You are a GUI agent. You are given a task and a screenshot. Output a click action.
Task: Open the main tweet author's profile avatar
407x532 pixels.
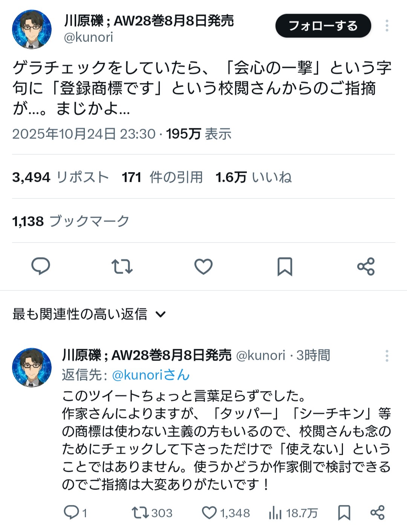click(x=32, y=29)
